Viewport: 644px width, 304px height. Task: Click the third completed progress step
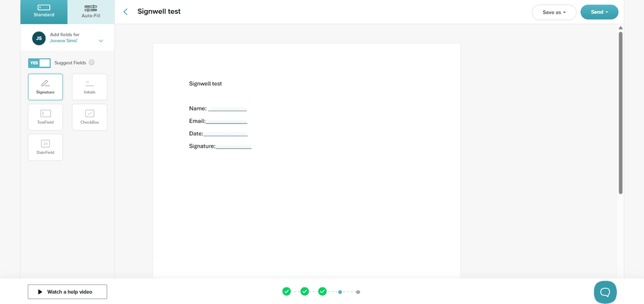(323, 291)
